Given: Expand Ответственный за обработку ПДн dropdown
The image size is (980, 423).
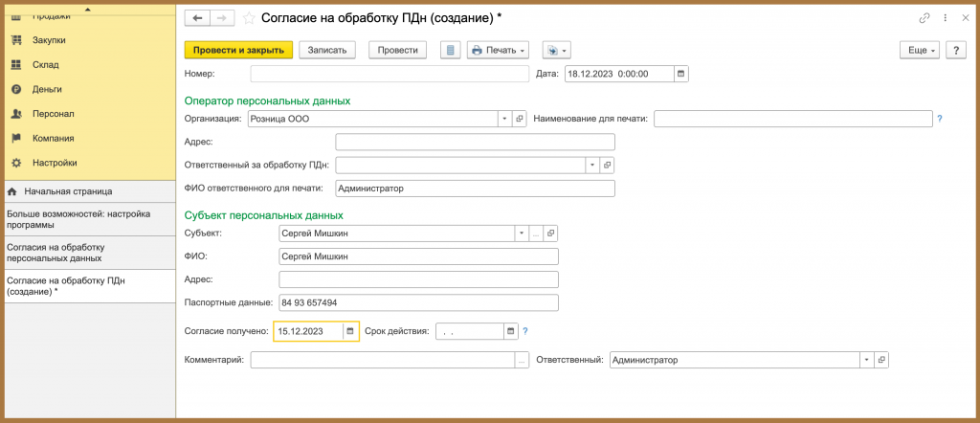Looking at the screenshot, I should click(593, 165).
